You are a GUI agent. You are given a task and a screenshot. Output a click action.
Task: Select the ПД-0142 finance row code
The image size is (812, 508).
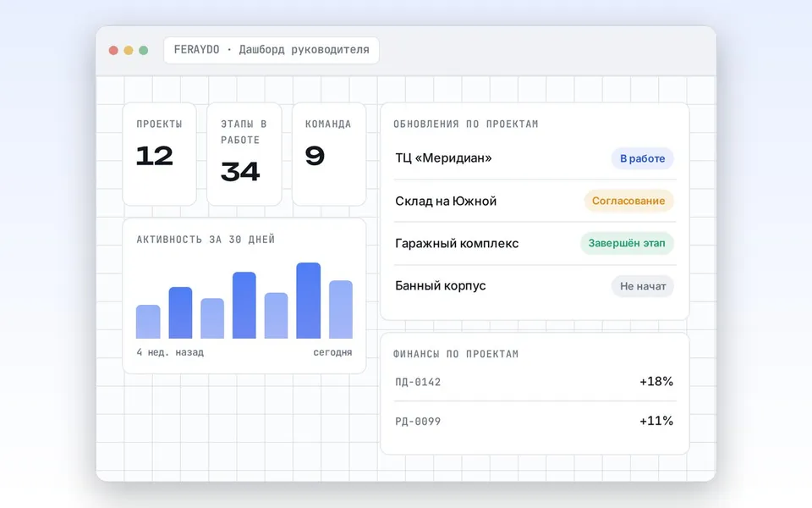point(418,382)
